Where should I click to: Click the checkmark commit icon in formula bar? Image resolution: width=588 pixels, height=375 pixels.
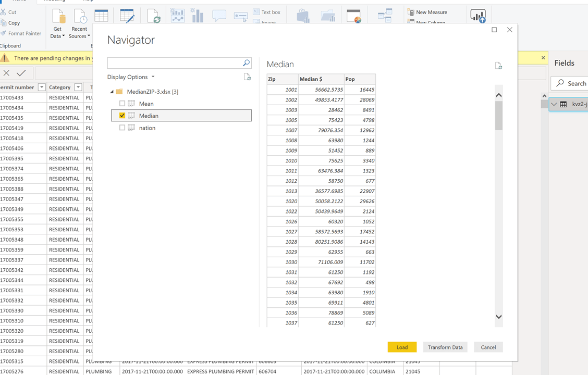[21, 73]
